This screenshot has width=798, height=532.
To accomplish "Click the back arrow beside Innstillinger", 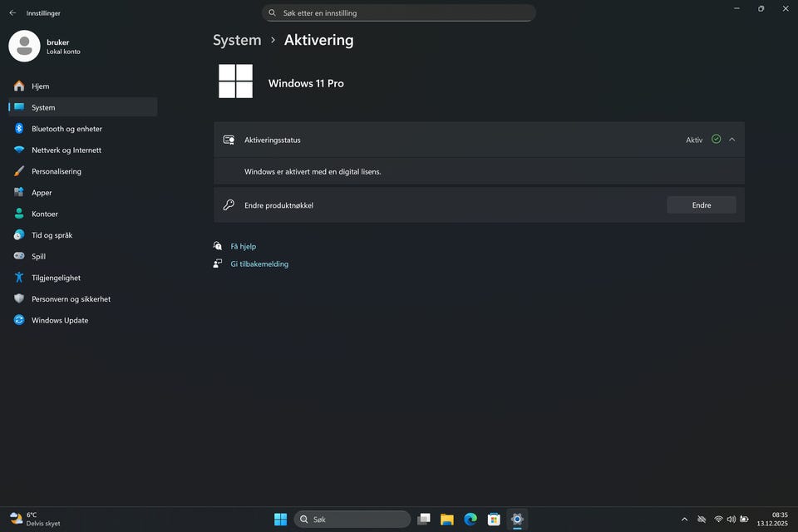I will [x=12, y=13].
